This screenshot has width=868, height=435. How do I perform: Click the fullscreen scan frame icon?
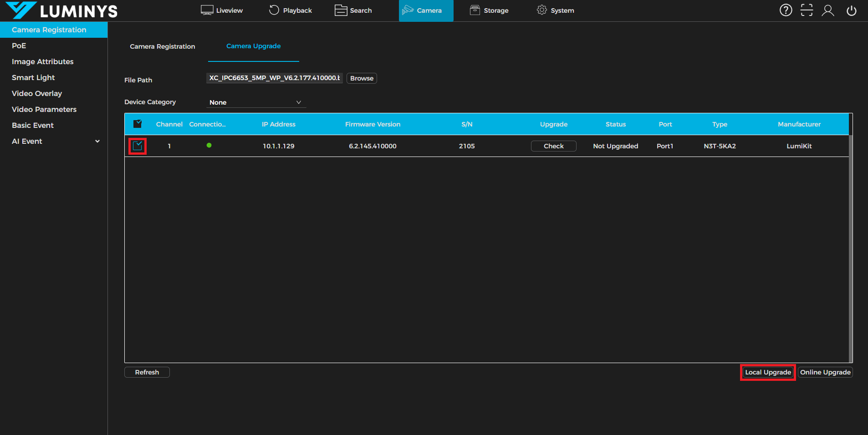click(807, 10)
